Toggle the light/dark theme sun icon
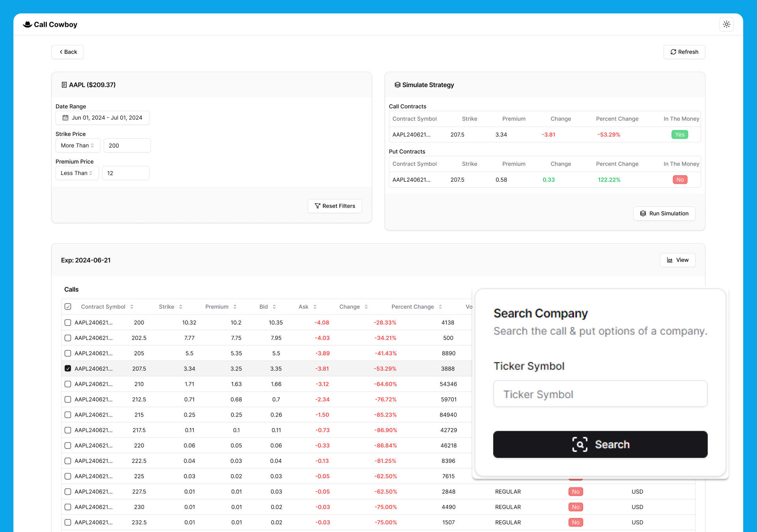The image size is (757, 532). pos(726,24)
